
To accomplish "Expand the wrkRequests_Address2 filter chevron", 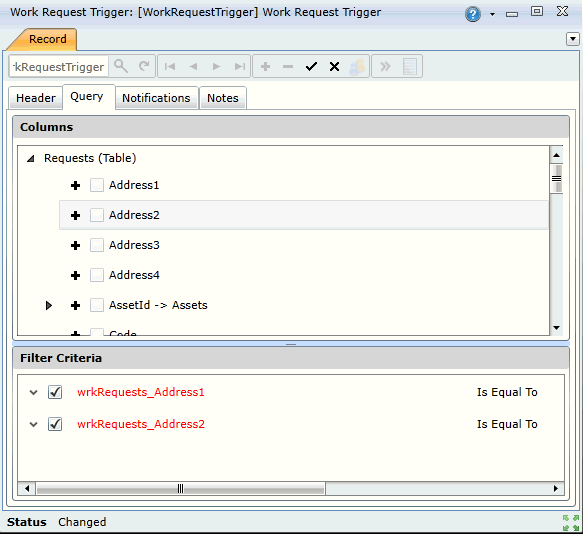I will [x=33, y=424].
